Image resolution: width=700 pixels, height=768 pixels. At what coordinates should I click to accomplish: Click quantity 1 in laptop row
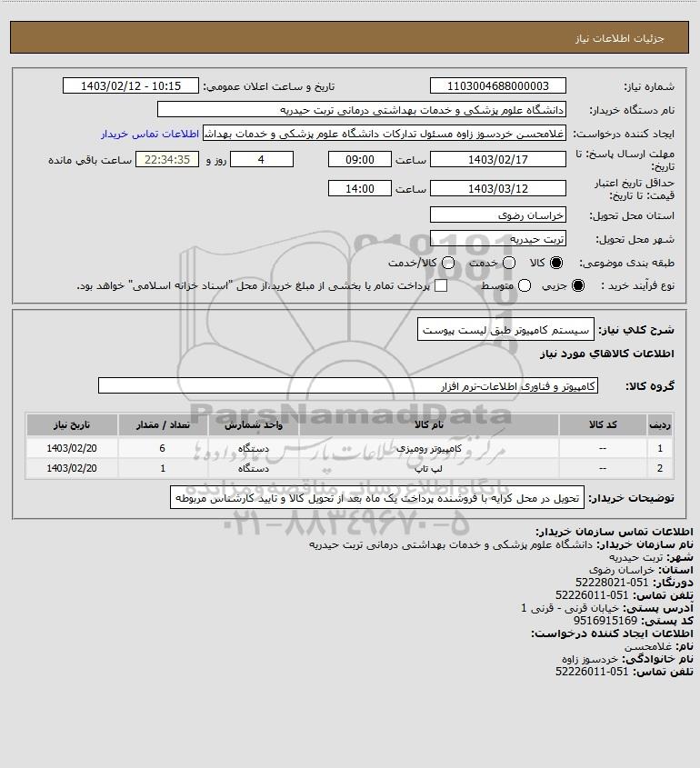pyautogui.click(x=163, y=469)
